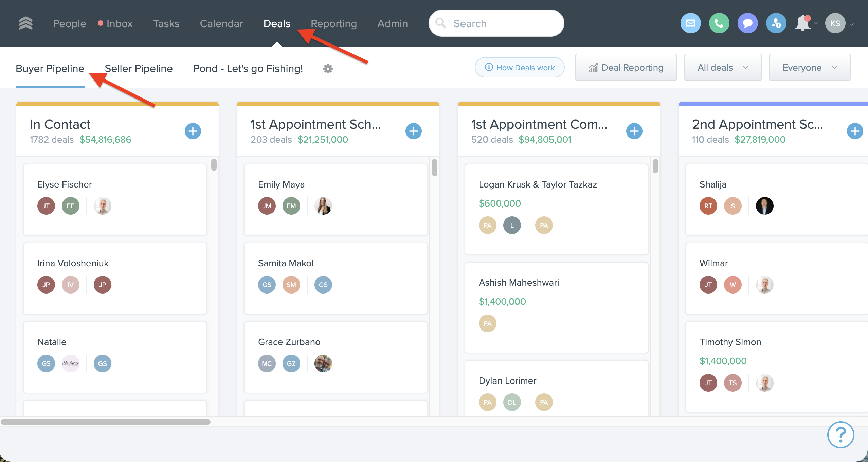Click the stacked layers home logo
Viewport: 868px width, 462px height.
pos(26,23)
